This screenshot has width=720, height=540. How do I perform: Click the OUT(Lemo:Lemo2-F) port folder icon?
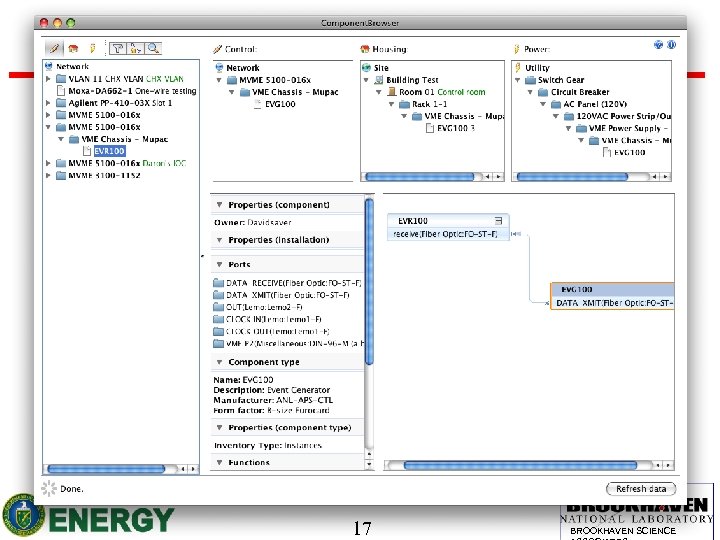click(219, 307)
